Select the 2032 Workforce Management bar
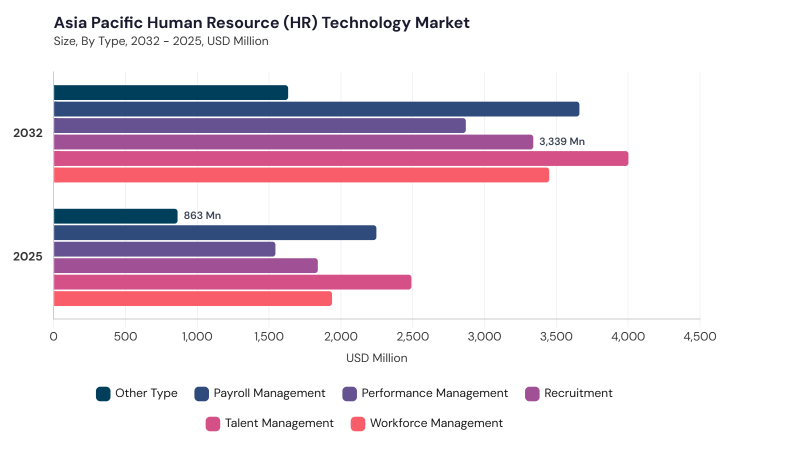This screenshot has width=800, height=450. click(302, 175)
